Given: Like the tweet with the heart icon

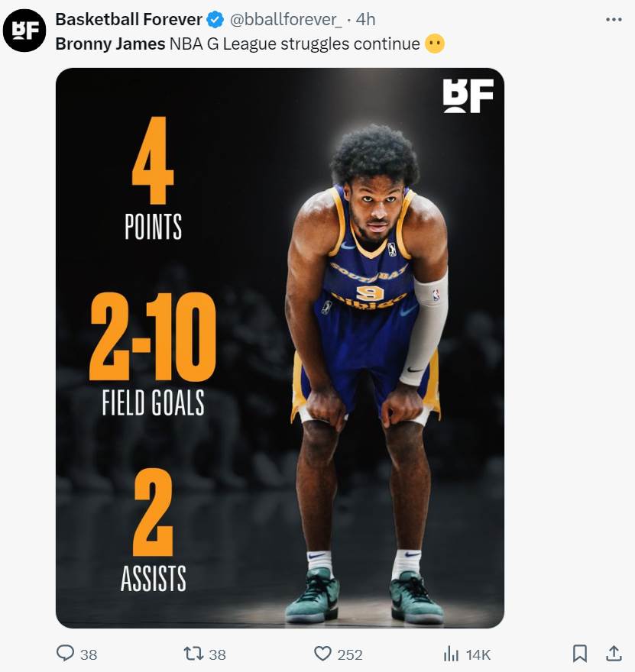Looking at the screenshot, I should 322,654.
